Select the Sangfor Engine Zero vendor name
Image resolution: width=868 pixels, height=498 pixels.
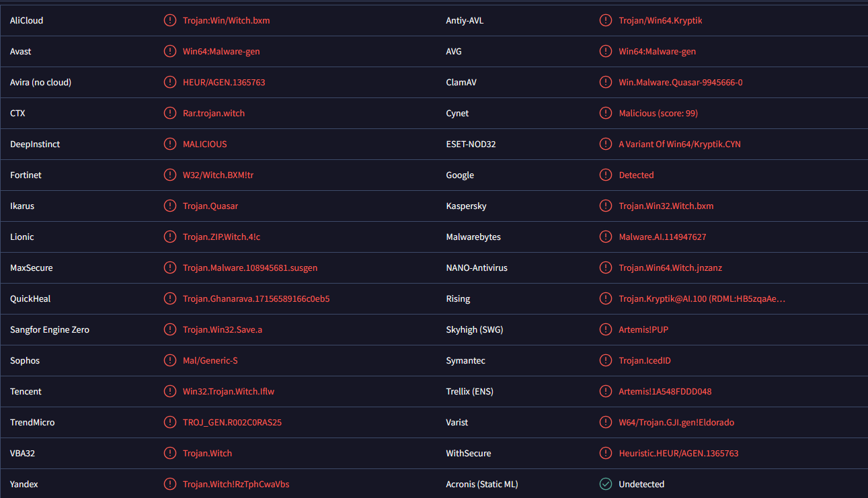click(x=50, y=329)
